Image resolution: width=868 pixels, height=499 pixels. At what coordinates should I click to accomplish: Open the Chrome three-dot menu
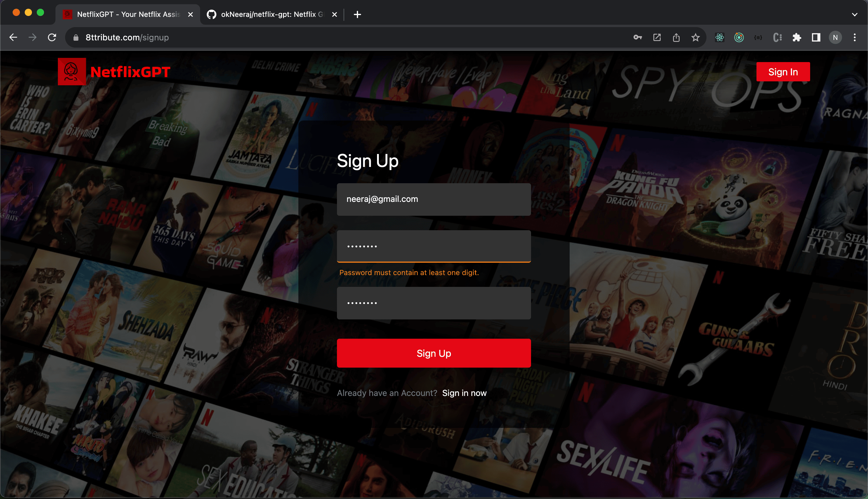pyautogui.click(x=855, y=37)
